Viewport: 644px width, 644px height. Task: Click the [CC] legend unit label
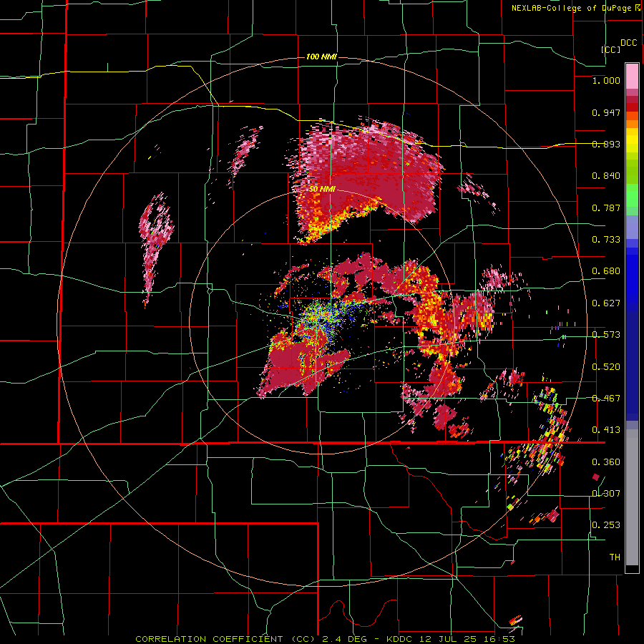click(611, 49)
